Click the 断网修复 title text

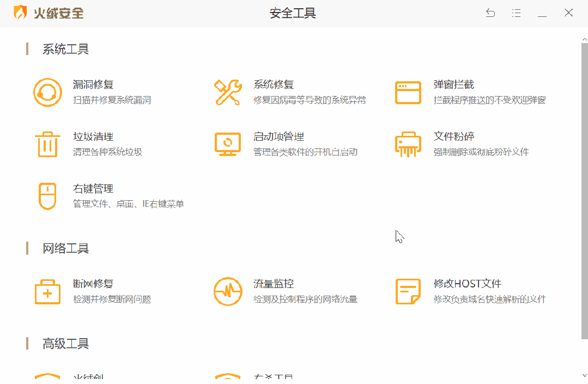(93, 284)
